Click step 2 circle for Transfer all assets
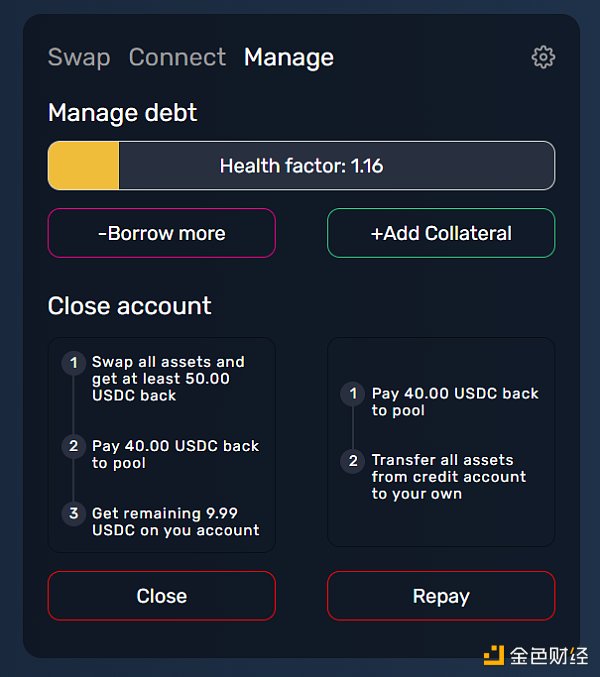 (x=353, y=461)
